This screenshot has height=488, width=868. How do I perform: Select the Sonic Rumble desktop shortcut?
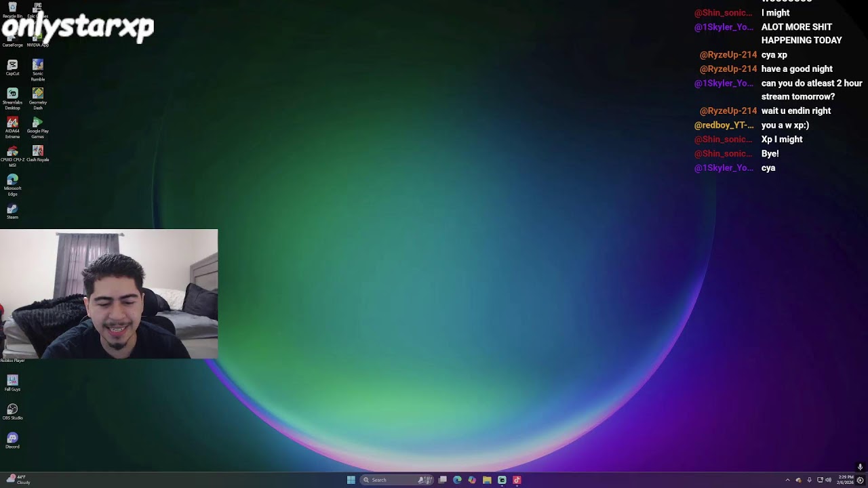point(37,70)
